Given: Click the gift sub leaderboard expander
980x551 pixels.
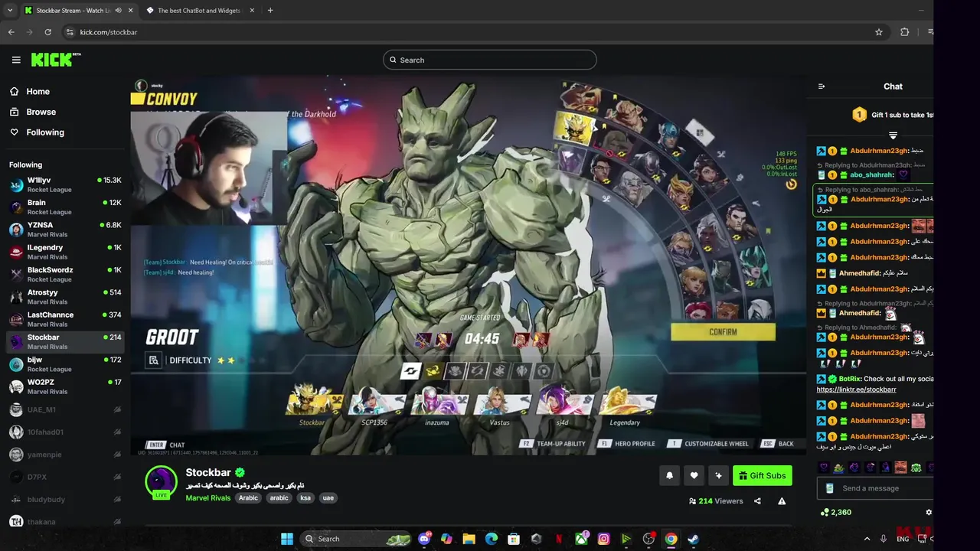Looking at the screenshot, I should click(x=893, y=135).
